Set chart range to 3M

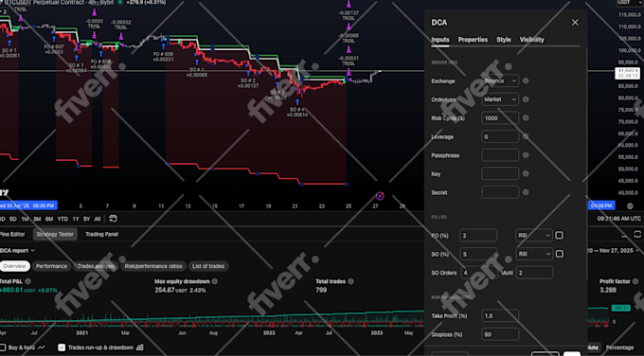coord(37,219)
